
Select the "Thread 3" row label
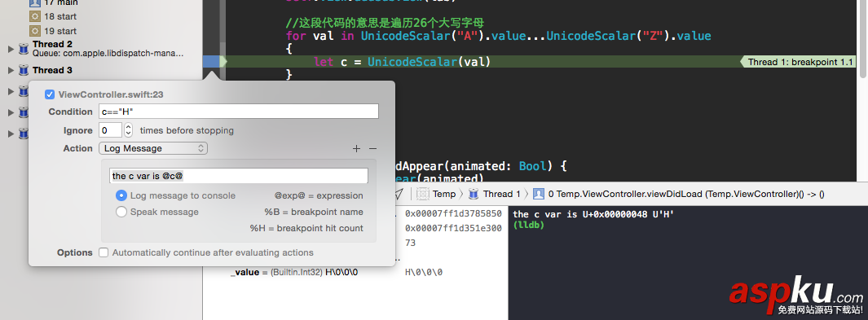pyautogui.click(x=52, y=70)
